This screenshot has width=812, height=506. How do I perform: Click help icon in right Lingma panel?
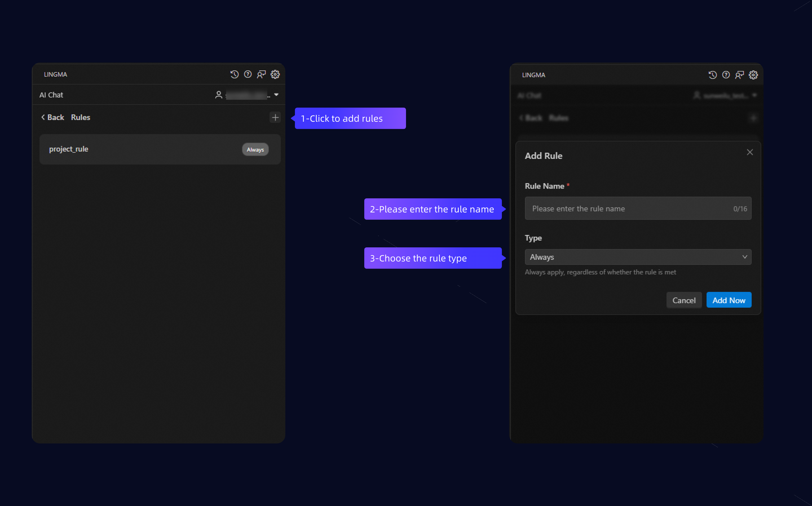coord(726,75)
